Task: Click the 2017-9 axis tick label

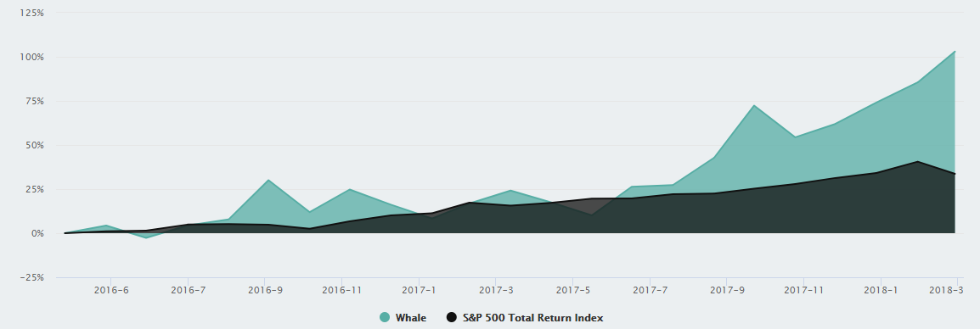Action: click(x=727, y=290)
